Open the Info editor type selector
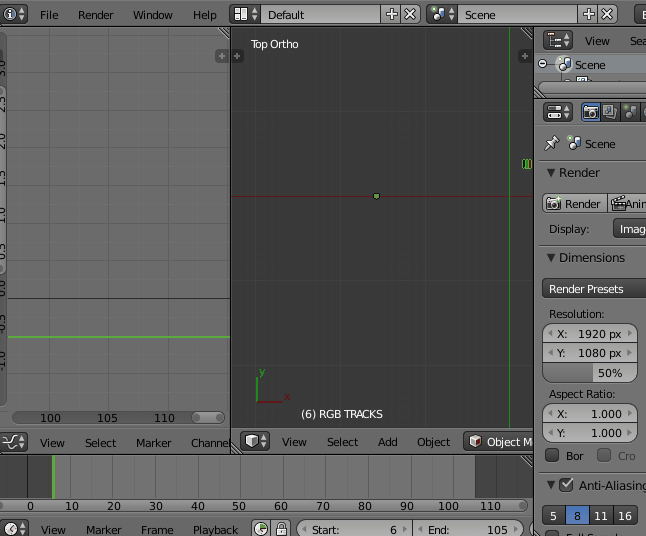Image resolution: width=646 pixels, height=536 pixels. (14, 14)
